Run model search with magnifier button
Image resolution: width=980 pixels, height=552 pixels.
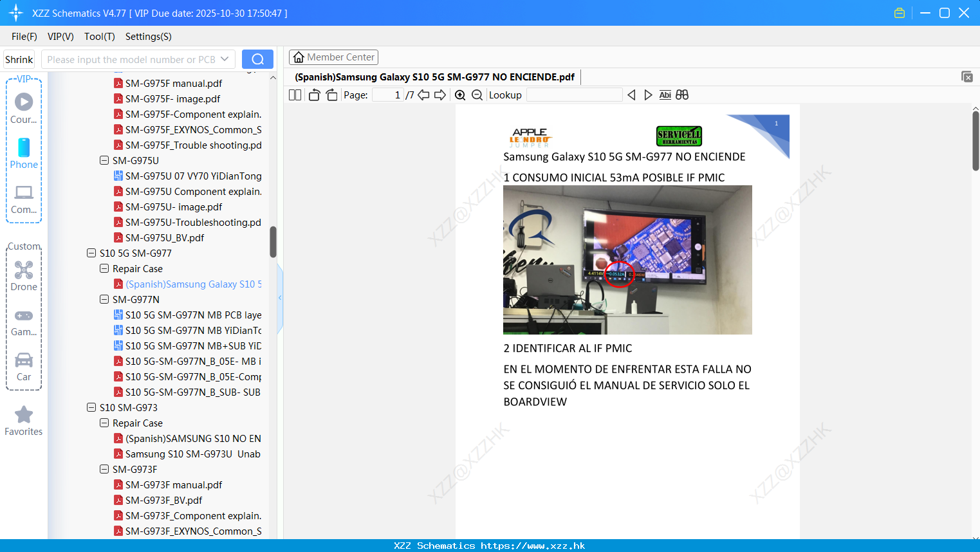[x=257, y=59]
